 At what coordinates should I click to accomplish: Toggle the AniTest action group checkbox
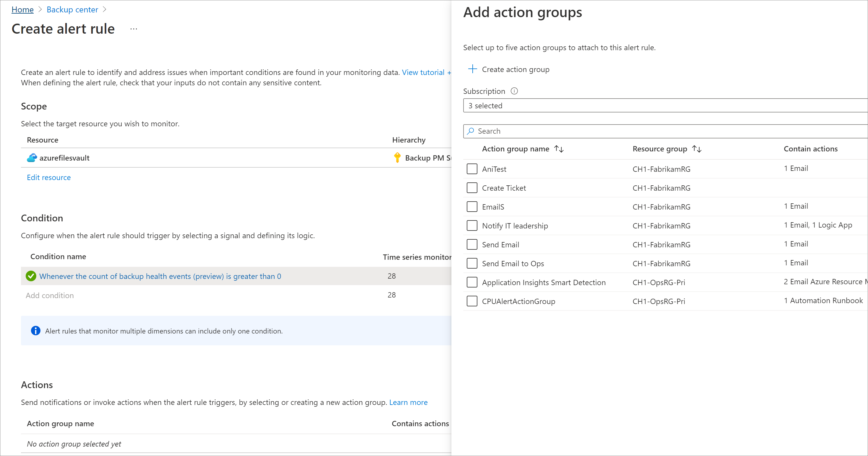coord(472,169)
